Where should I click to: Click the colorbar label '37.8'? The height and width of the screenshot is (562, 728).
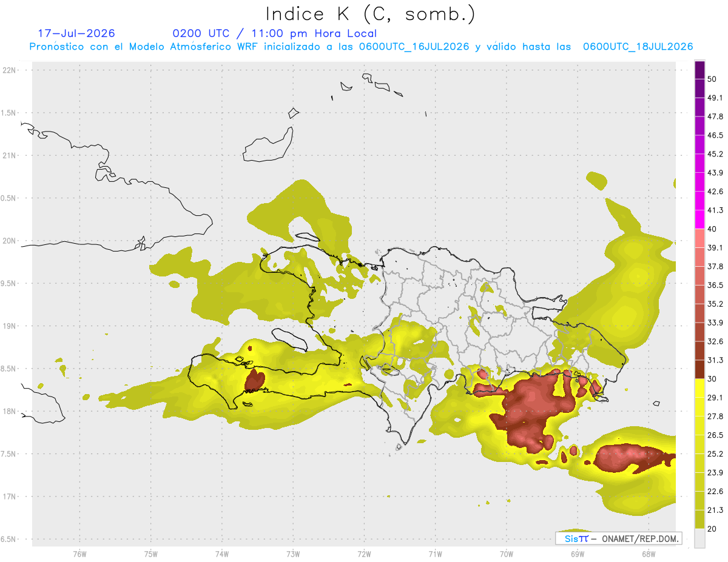pyautogui.click(x=715, y=266)
